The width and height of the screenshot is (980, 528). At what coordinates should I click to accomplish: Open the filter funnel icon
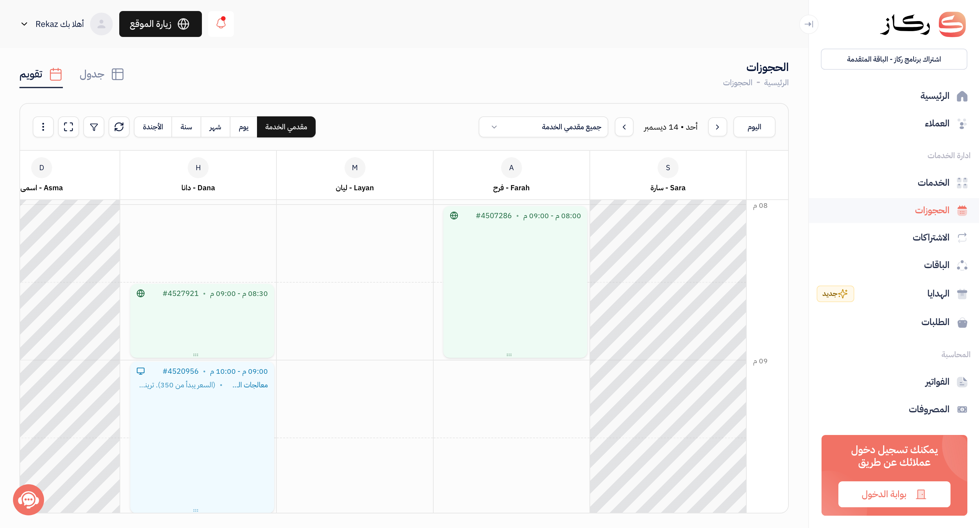[x=94, y=127]
